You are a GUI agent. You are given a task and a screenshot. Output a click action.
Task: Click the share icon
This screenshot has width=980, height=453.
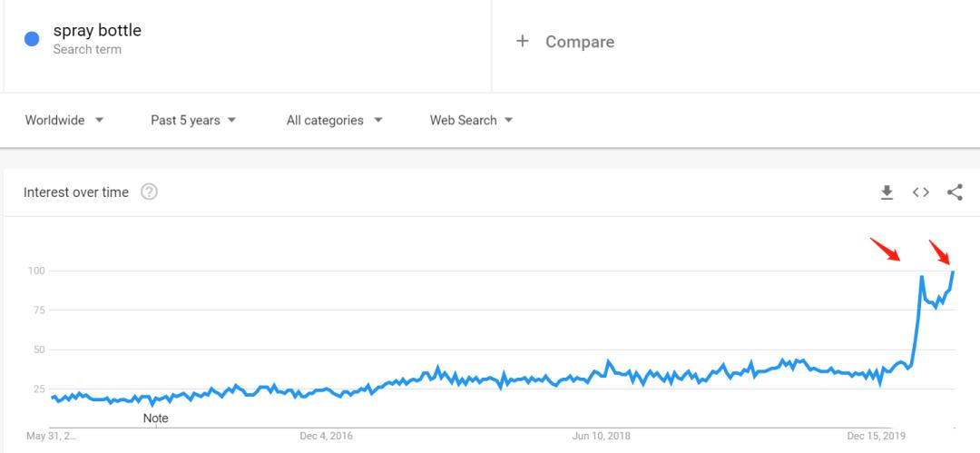pos(954,192)
